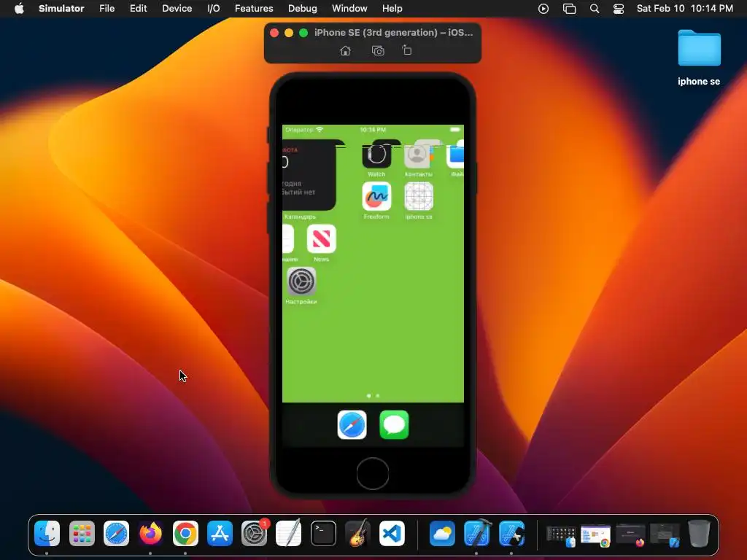
Task: Open Xcode from the Dock
Action: [477, 533]
